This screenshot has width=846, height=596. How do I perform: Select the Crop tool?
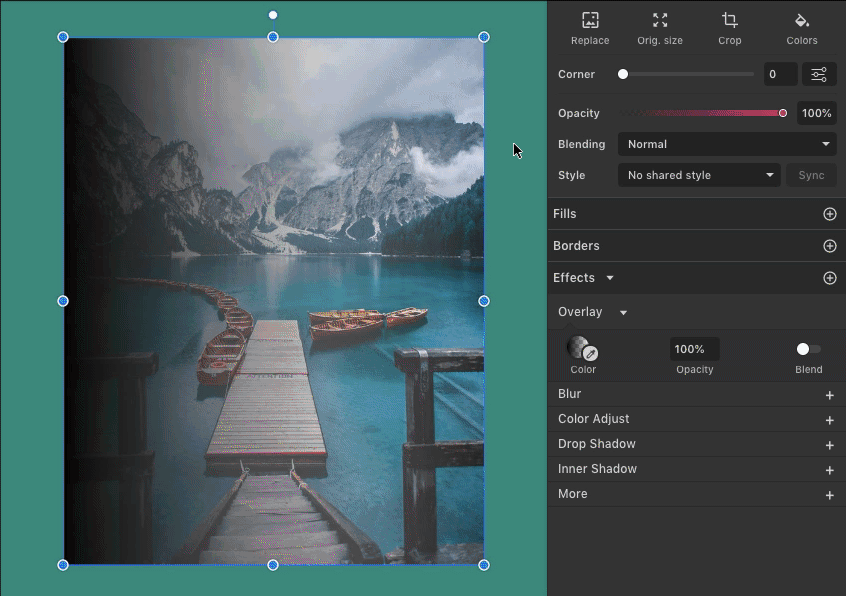point(730,21)
